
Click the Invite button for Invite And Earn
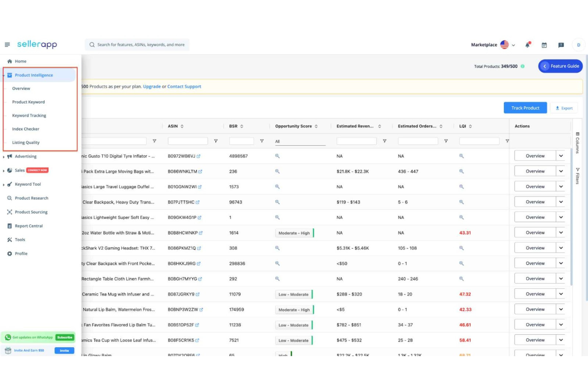(64, 351)
